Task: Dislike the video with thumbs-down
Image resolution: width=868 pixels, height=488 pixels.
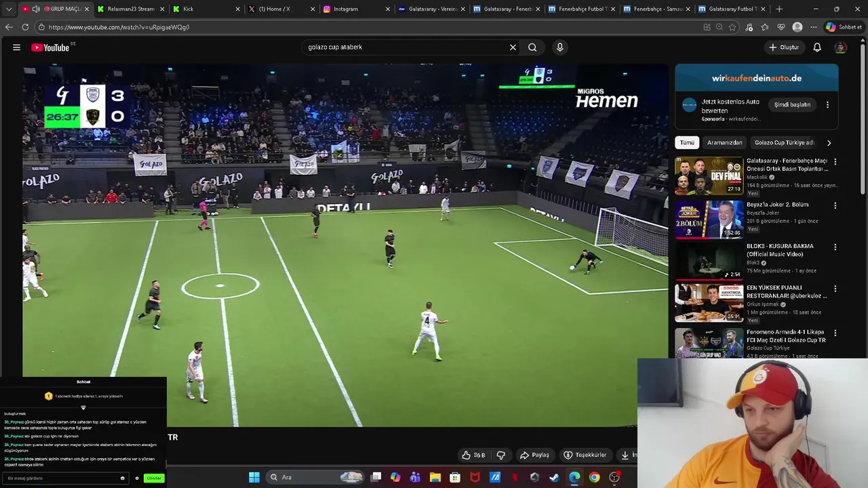Action: click(x=501, y=455)
